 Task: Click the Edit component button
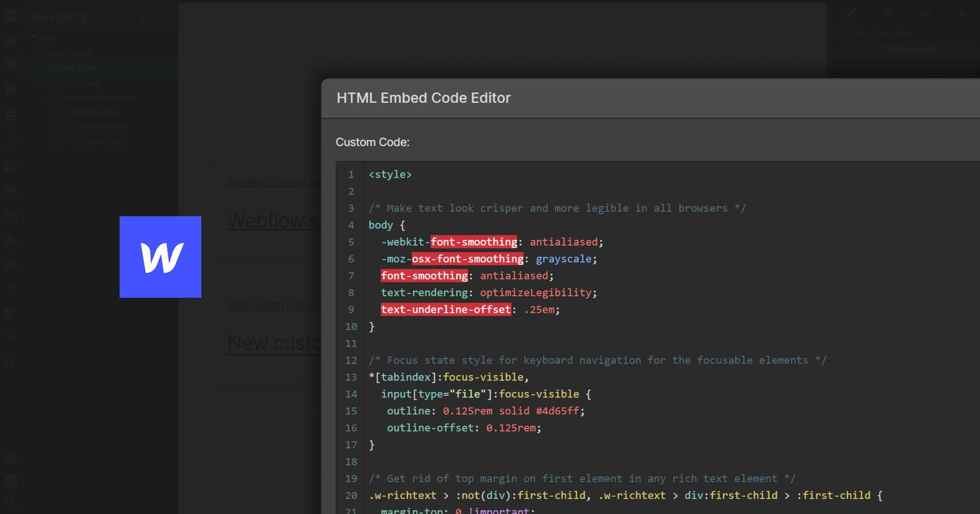click(906, 49)
